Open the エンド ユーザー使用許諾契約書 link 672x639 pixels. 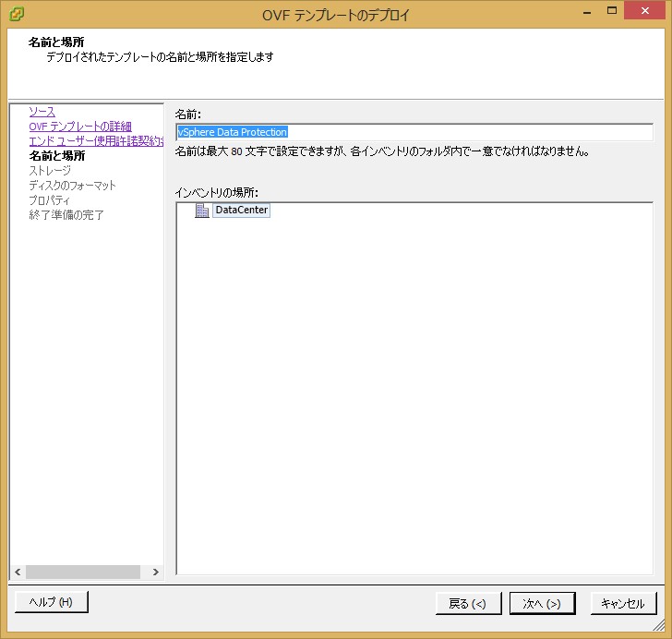point(96,141)
